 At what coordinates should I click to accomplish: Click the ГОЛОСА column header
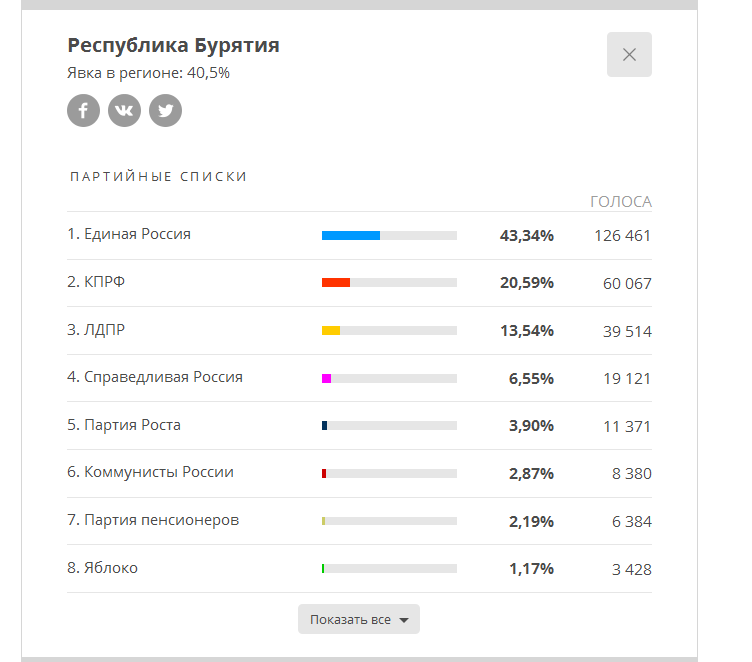[621, 201]
